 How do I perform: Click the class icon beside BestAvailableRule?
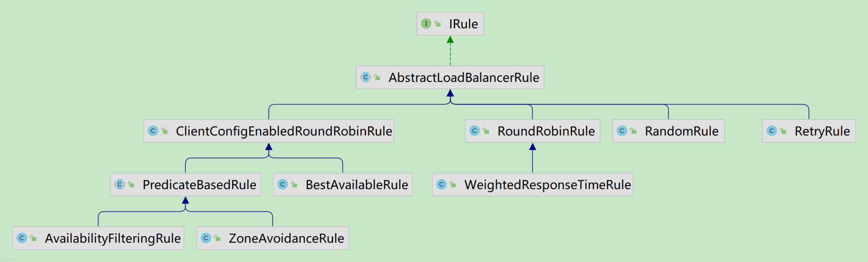pyautogui.click(x=283, y=184)
